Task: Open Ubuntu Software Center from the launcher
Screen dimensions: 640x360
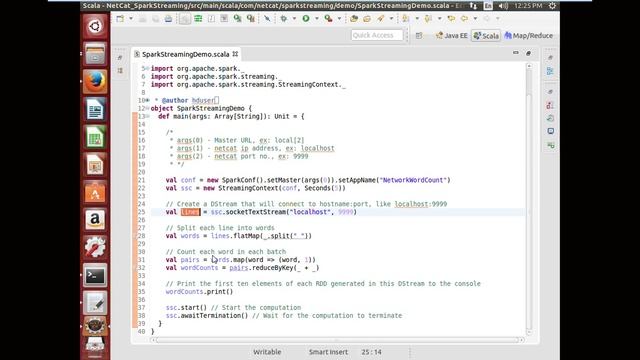Action: tap(95, 192)
